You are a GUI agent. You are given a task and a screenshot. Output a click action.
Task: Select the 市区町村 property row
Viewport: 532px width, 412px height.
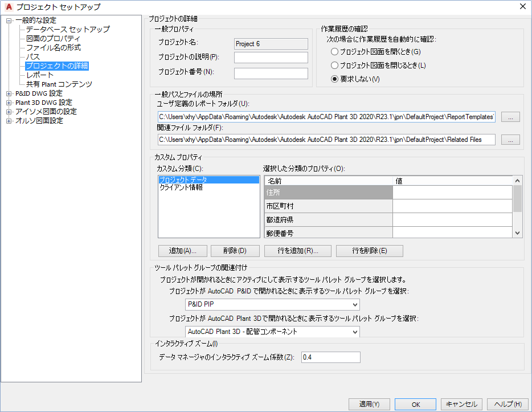(x=329, y=206)
